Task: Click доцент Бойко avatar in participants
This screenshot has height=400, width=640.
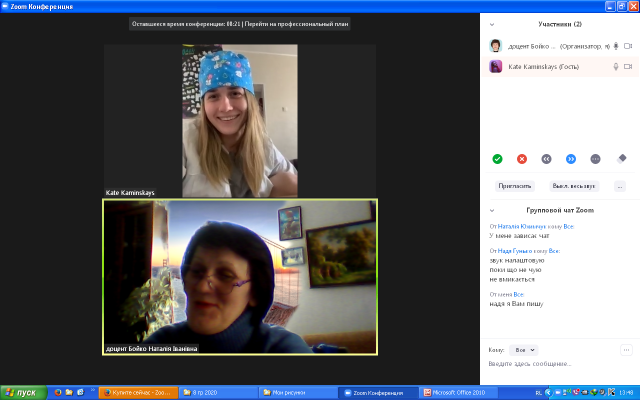Action: (x=496, y=46)
